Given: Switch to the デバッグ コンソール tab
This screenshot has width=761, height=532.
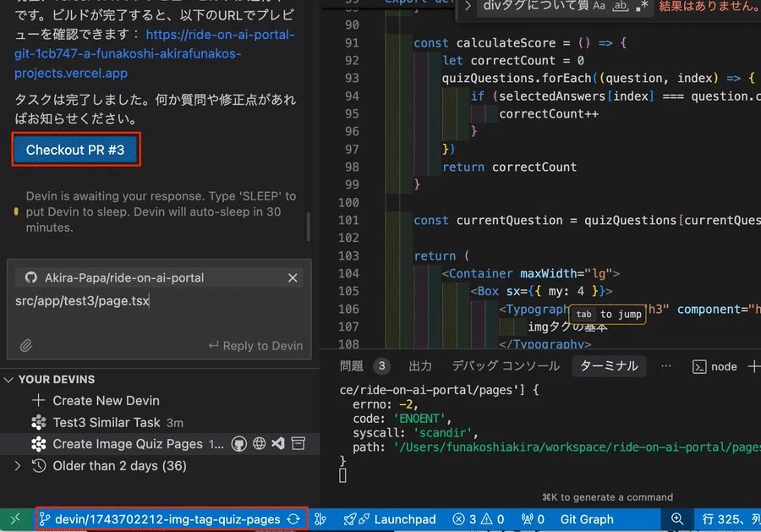Looking at the screenshot, I should 506,366.
